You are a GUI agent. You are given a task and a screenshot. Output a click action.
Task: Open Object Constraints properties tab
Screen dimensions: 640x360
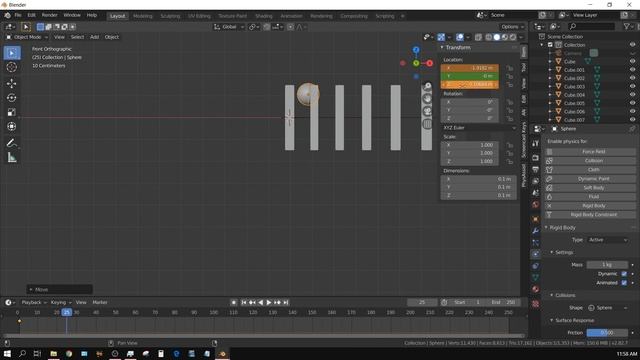536,266
